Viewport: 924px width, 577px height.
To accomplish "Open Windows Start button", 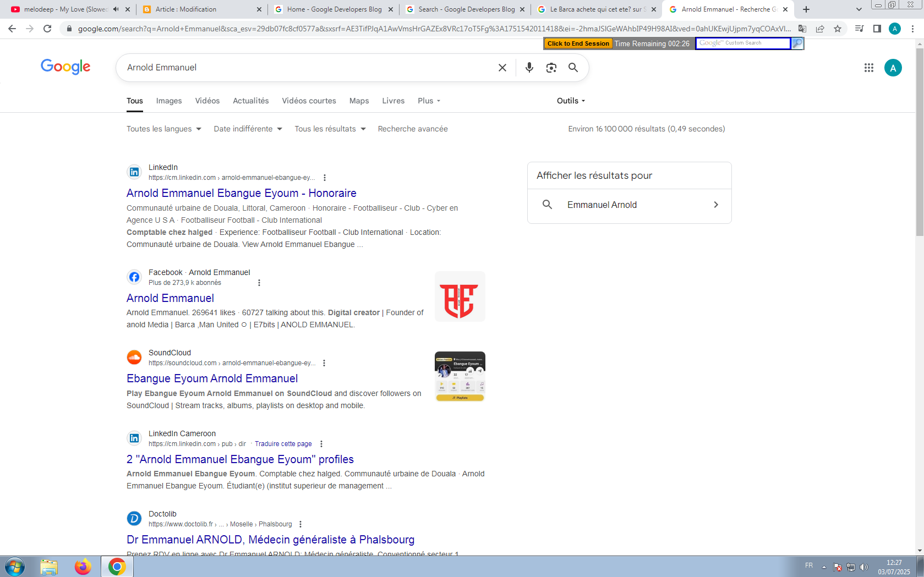I will click(x=15, y=567).
